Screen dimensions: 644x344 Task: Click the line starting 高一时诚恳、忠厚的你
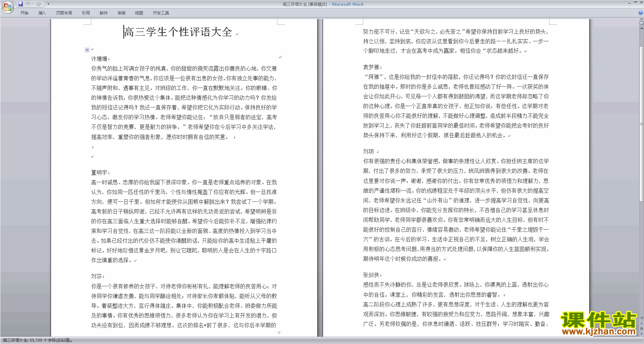[184, 182]
